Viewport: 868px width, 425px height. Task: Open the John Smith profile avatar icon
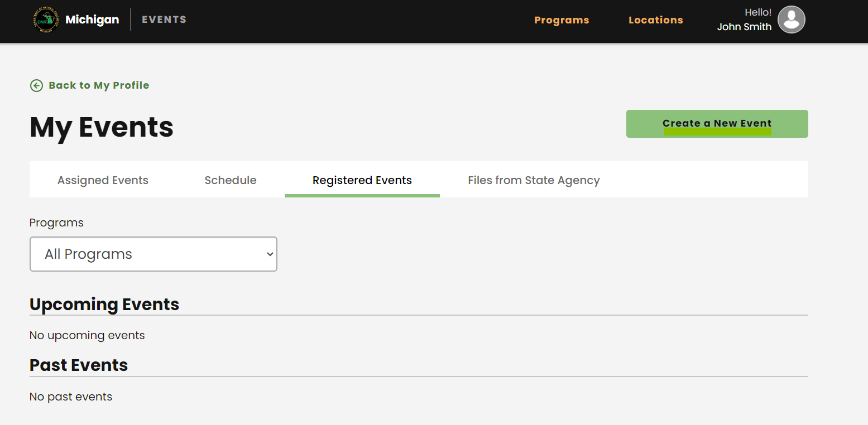791,20
